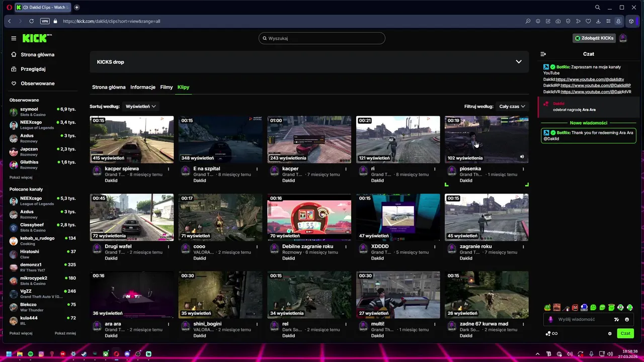Click the heart bookmark icon in the address bar
Viewport: 644px width, 362px height.
588,21
